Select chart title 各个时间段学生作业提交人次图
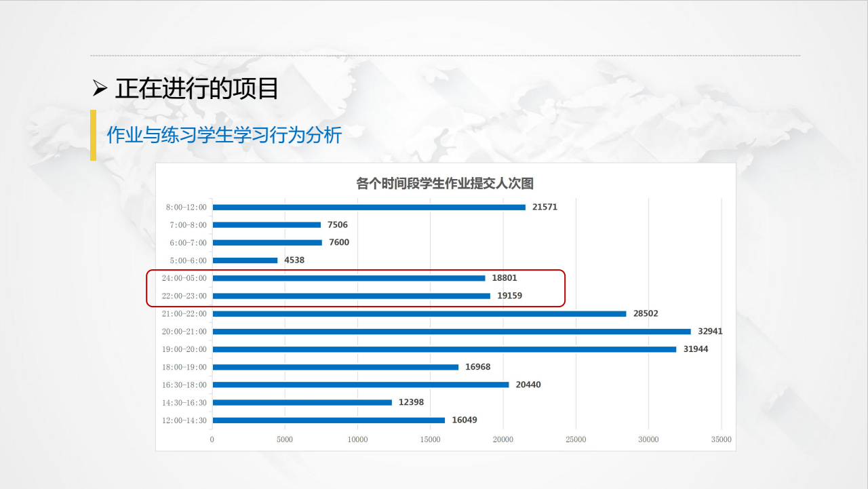Screen dimensions: 868x489 pyautogui.click(x=445, y=183)
